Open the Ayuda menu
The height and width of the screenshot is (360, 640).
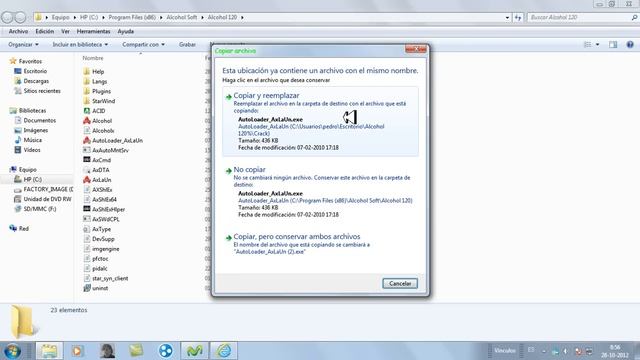click(x=126, y=31)
